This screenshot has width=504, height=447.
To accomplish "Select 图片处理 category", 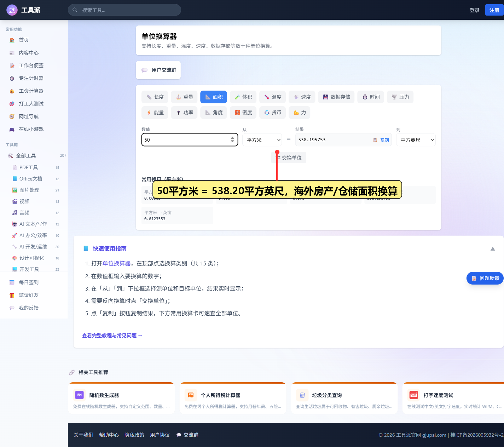I will [35, 190].
